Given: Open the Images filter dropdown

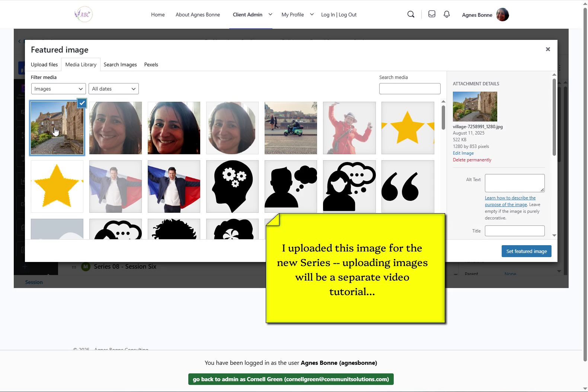Looking at the screenshot, I should tap(58, 89).
